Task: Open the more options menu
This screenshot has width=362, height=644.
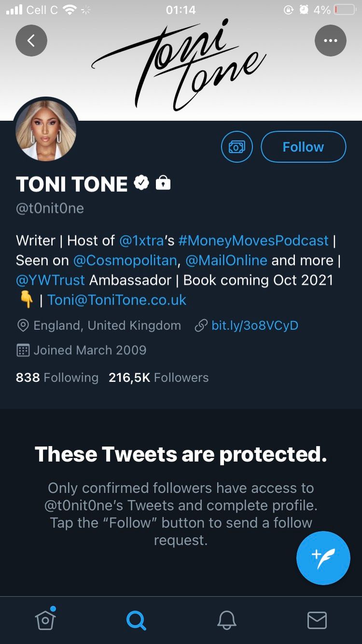Action: [331, 41]
